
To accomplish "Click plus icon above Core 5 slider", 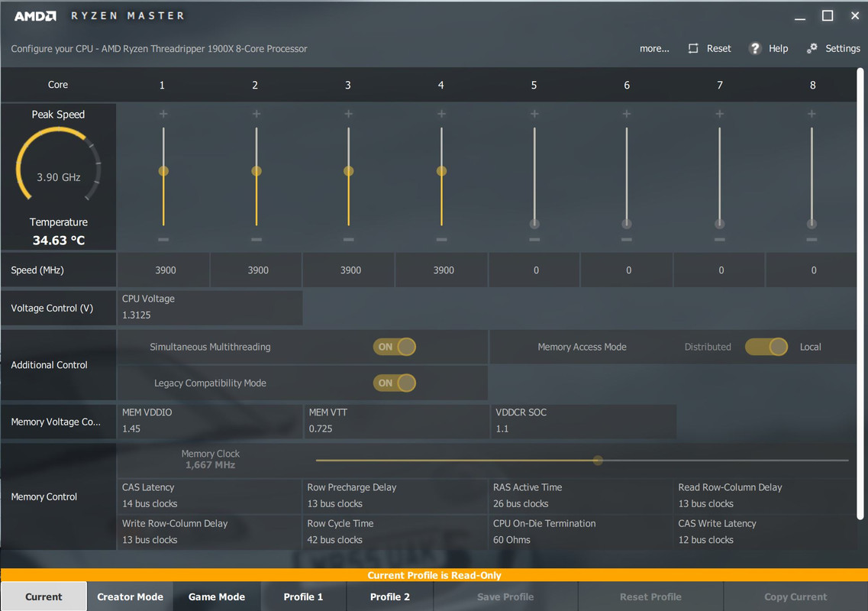I will coord(534,114).
